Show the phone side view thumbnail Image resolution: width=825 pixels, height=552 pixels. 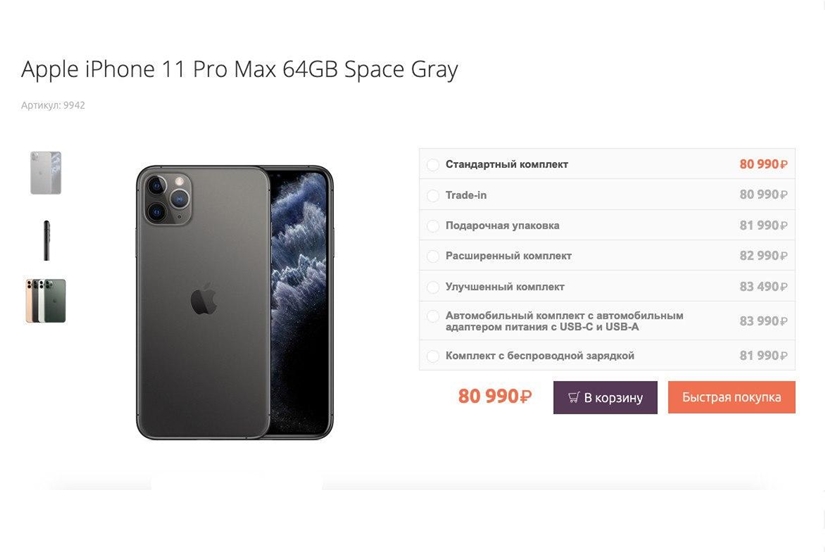(x=46, y=240)
